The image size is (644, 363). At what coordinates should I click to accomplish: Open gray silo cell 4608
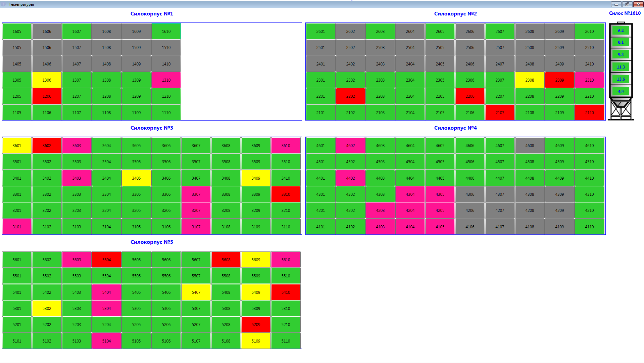point(530,145)
